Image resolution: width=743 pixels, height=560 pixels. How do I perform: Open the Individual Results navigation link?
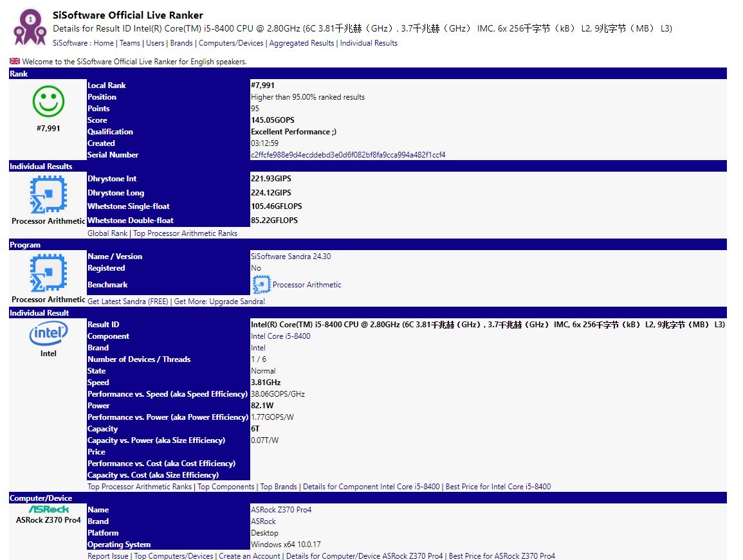pos(369,43)
